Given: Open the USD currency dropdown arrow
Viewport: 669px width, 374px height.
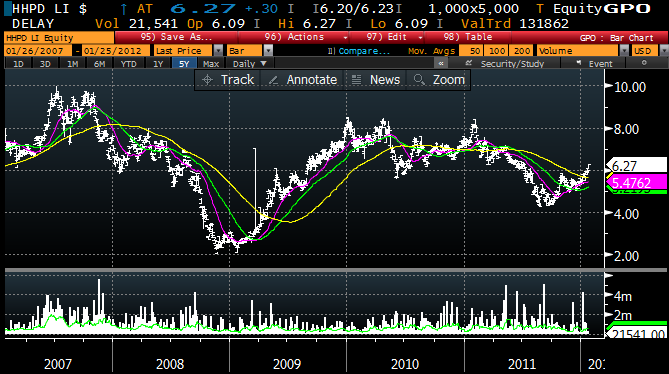Looking at the screenshot, I should pyautogui.click(x=663, y=51).
